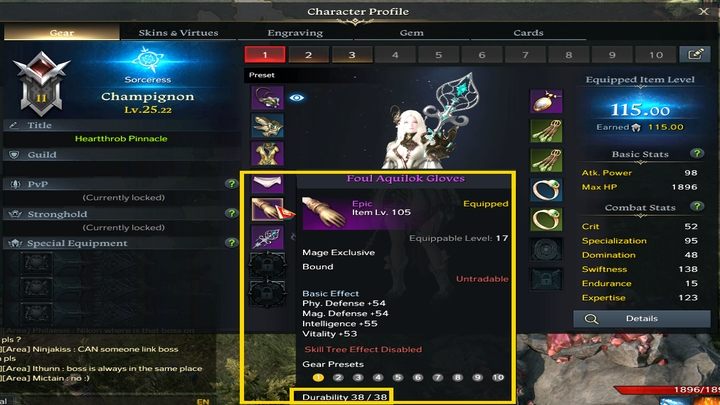
Task: Select gear preset circle 5 in tooltip
Action: [398, 377]
